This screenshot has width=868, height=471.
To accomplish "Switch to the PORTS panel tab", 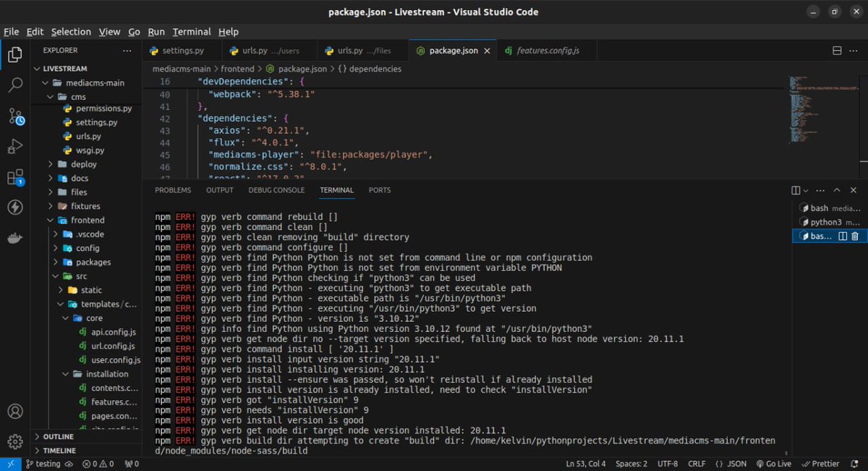I will click(379, 190).
